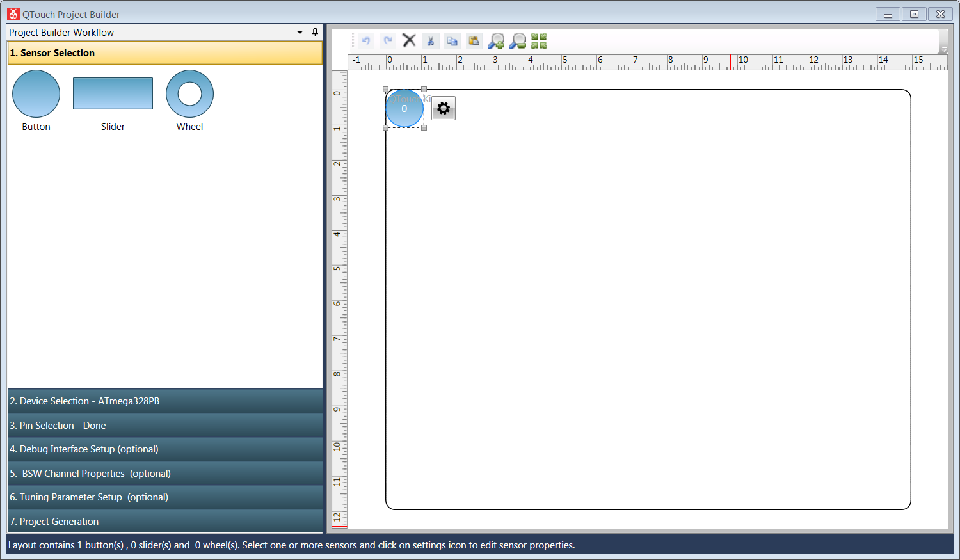Screen dimensions: 960x560
Task: Zoom in on the layout canvas
Action: point(496,41)
